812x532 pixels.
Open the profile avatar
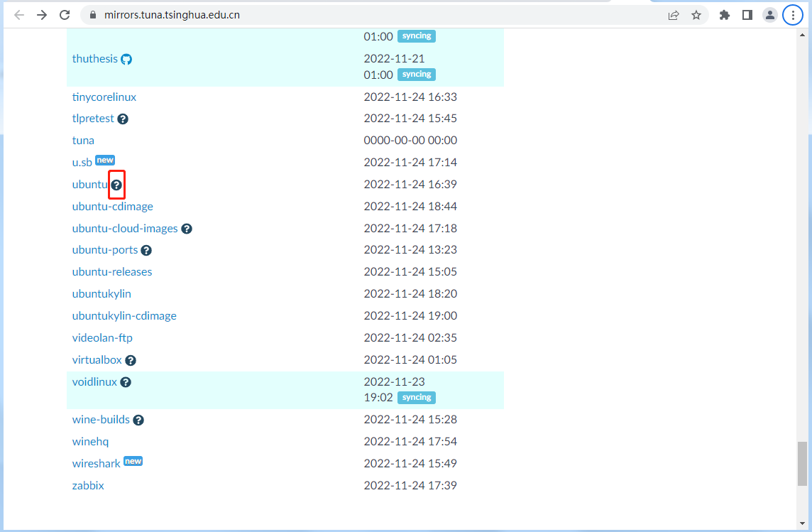coord(770,15)
